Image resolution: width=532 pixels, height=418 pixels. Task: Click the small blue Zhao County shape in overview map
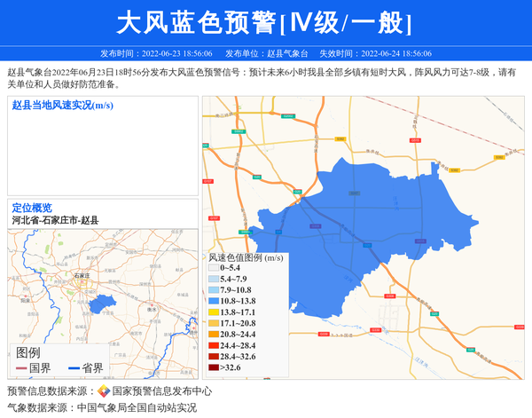click(102, 303)
